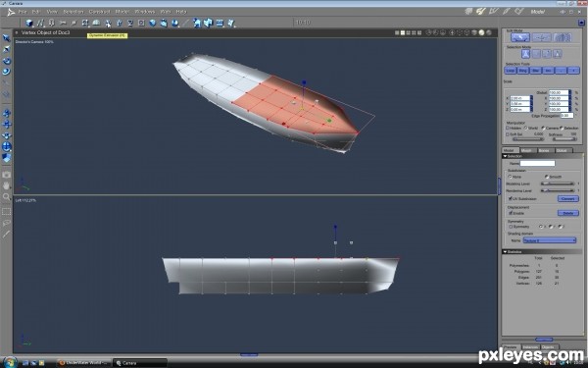The width and height of the screenshot is (588, 368).
Task: Toggle the Hidden manipulator checkbox
Action: pos(508,128)
